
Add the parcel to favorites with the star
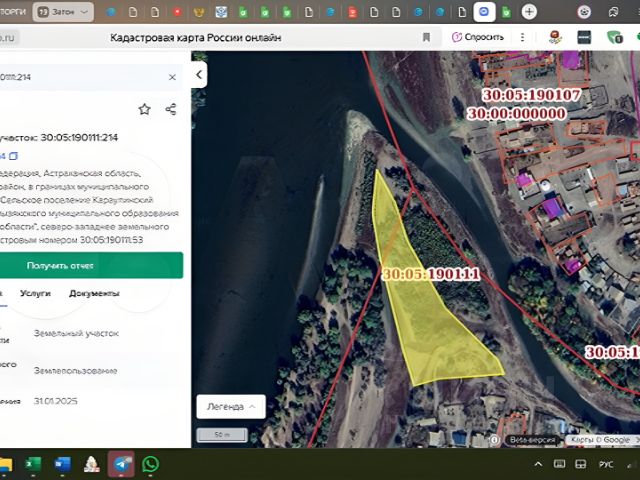point(144,109)
